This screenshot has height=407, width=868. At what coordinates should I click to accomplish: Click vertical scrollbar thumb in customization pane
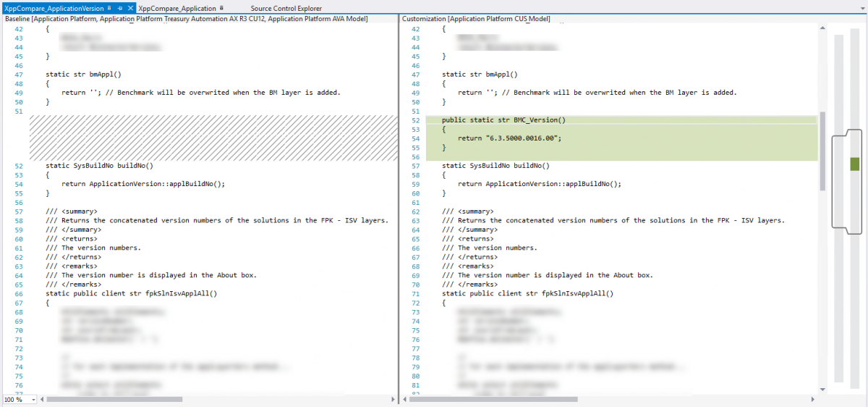pyautogui.click(x=822, y=151)
